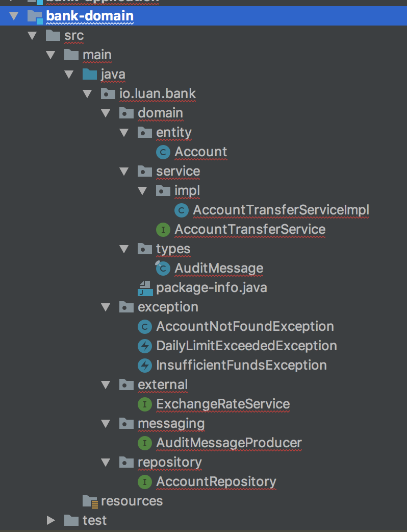
Task: Select AccountRepository in the tree
Action: click(216, 482)
